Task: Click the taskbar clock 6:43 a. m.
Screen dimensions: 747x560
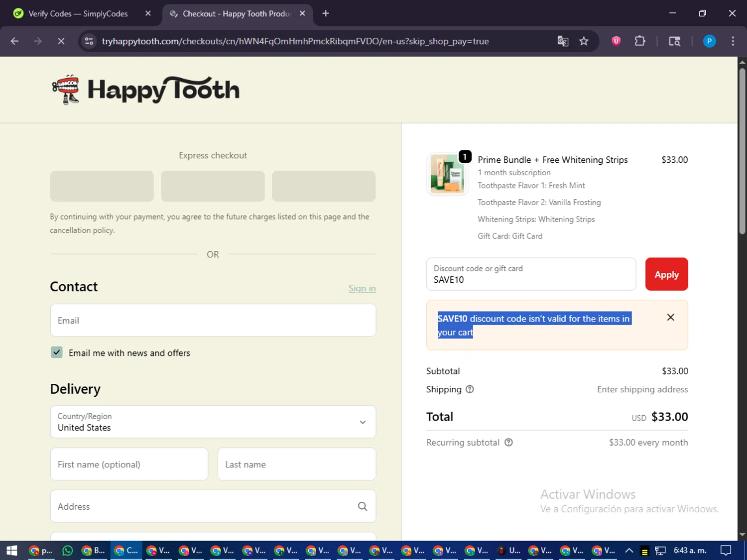Action: [690, 550]
